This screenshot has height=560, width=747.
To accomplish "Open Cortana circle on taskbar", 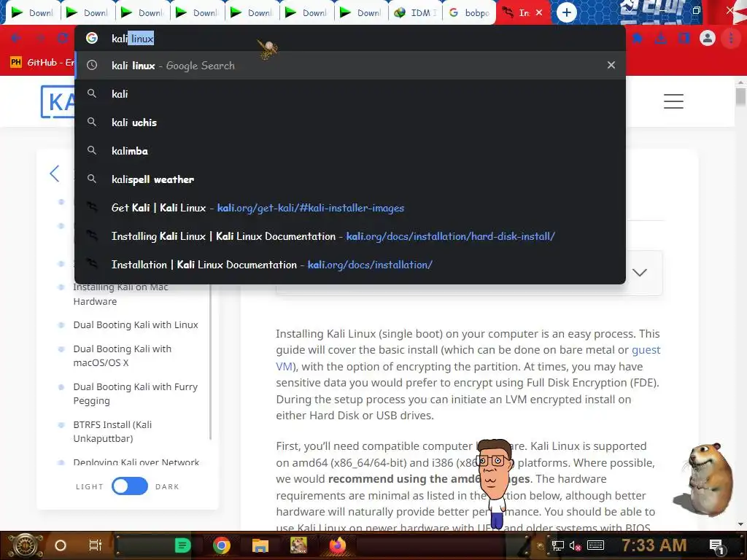I will [61, 545].
